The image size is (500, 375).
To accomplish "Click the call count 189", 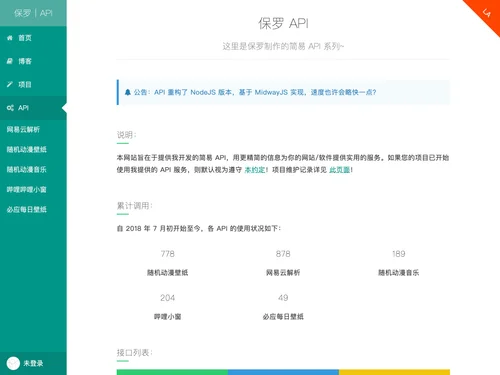I will click(x=399, y=254).
